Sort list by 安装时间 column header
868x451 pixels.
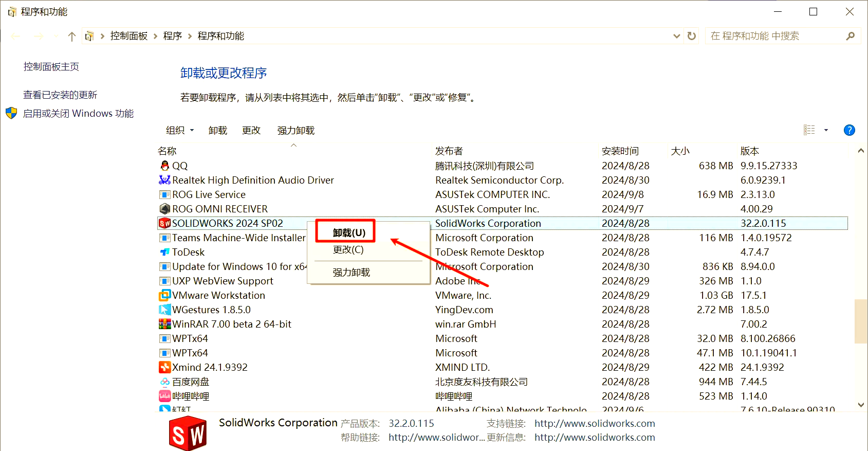point(620,151)
